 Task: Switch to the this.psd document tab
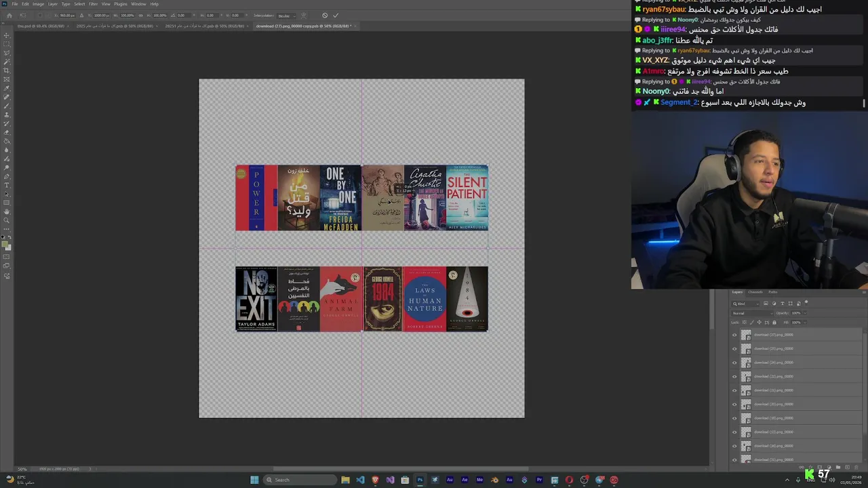point(41,26)
